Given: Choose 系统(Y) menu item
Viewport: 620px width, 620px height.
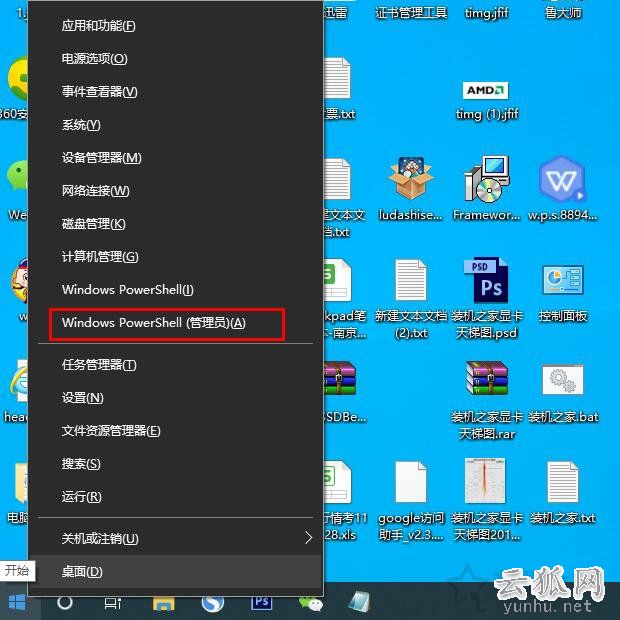Looking at the screenshot, I should point(176,125).
